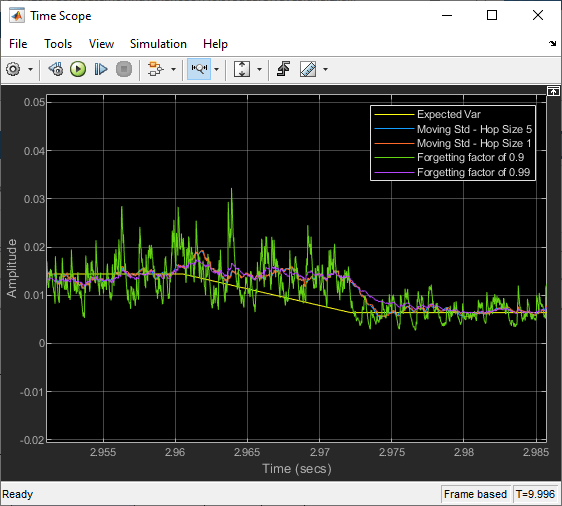Toggle the Zoom X-axis tool
Image resolution: width=562 pixels, height=506 pixels.
pos(199,69)
